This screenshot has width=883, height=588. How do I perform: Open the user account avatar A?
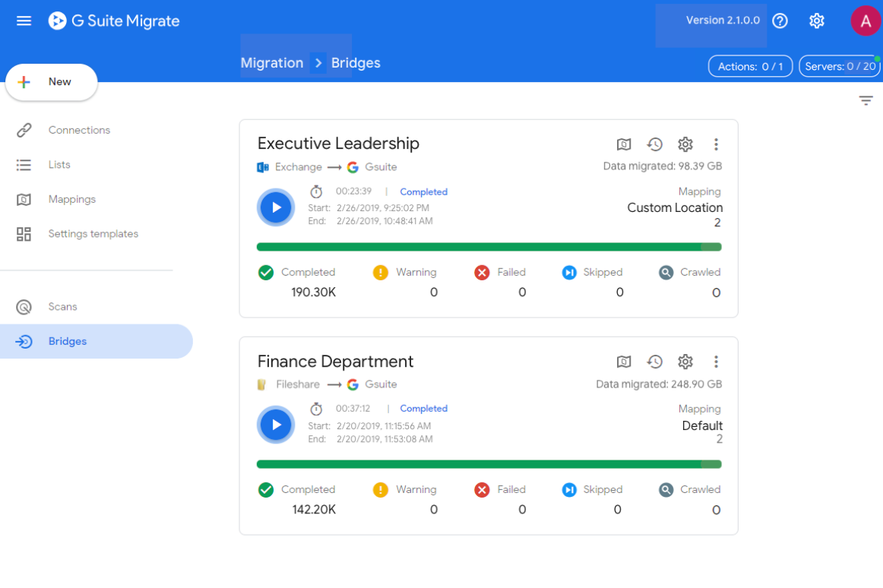pos(866,21)
